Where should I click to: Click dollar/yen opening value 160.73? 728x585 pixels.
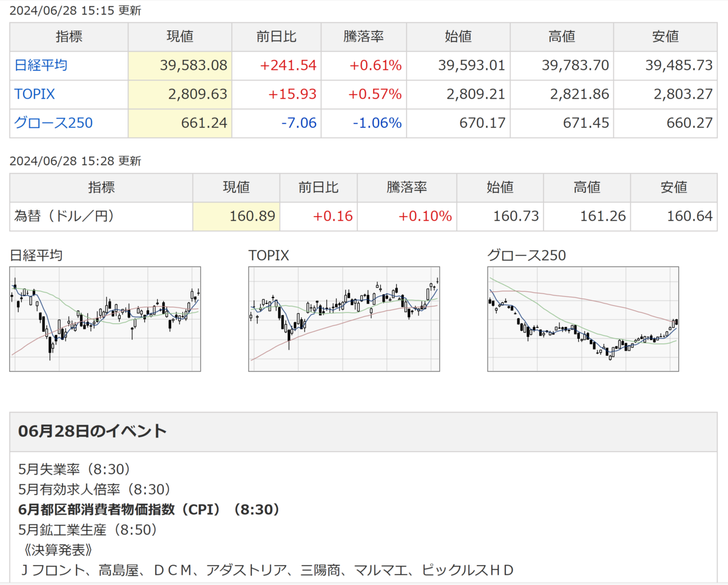pos(517,216)
